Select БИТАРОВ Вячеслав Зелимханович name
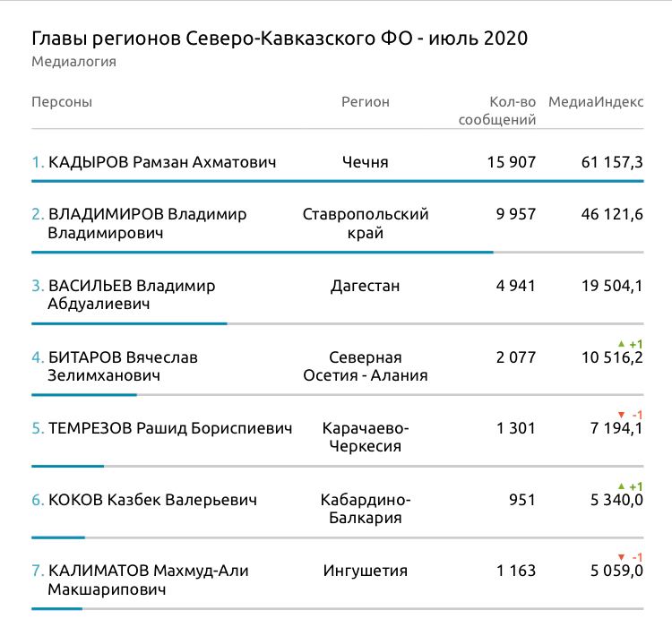The width and height of the screenshot is (672, 636). 122,365
